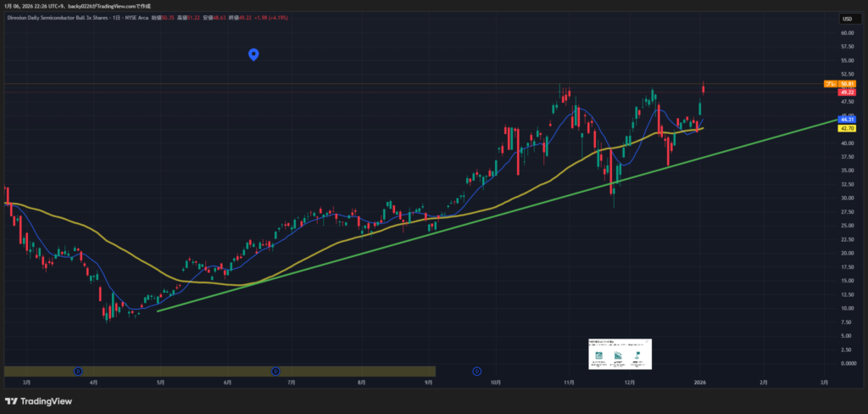The width and height of the screenshot is (868, 414).
Task: Open the USD currency selector
Action: click(x=846, y=19)
